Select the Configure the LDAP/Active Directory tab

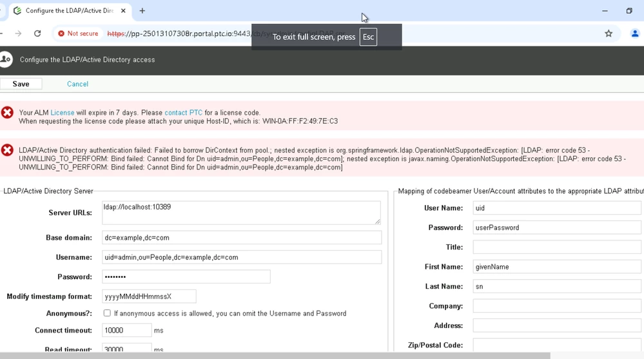point(69,11)
